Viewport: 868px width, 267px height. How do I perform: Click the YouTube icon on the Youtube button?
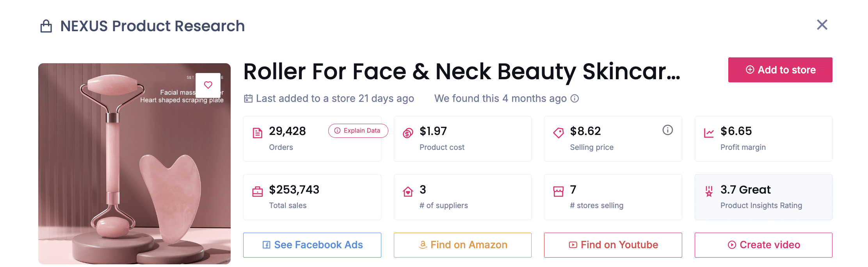click(x=572, y=245)
